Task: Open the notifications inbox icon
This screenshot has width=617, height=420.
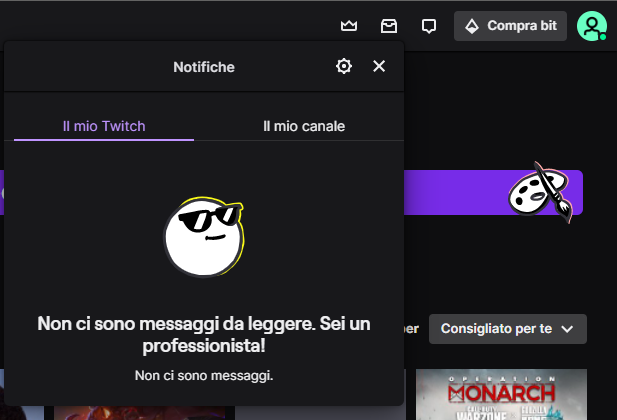Action: [389, 26]
